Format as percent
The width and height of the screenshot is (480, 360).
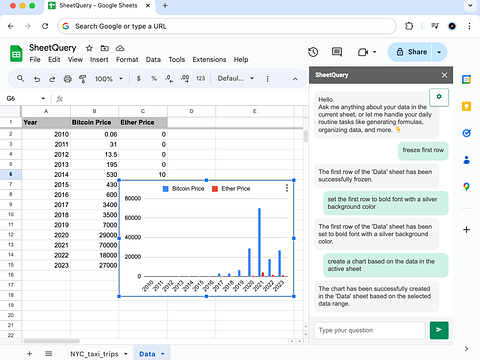coord(154,79)
